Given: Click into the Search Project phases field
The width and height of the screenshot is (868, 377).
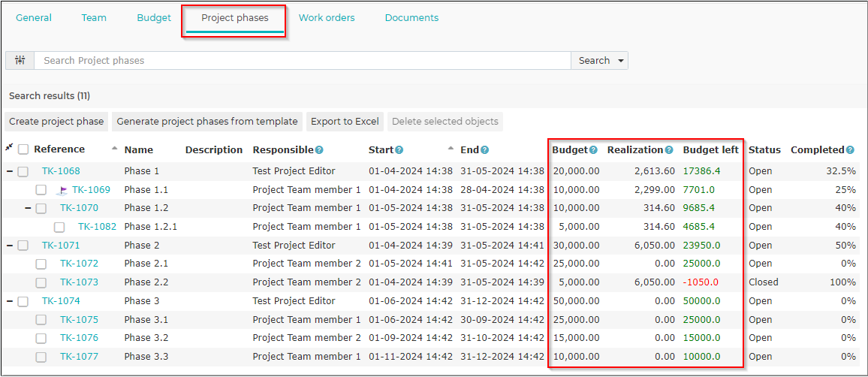Looking at the screenshot, I should [x=303, y=61].
